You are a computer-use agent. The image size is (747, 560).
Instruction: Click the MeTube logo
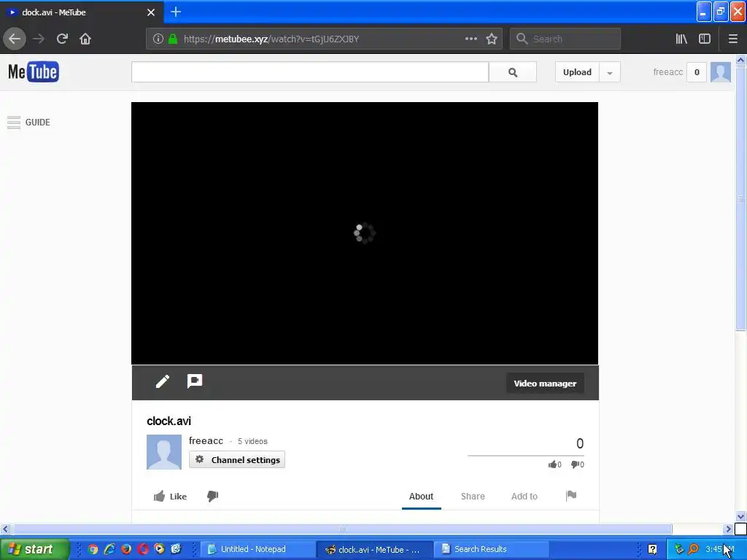point(34,72)
